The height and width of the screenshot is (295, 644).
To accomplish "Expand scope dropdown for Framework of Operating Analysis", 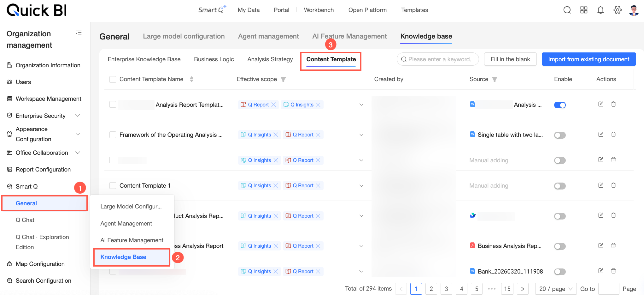I will pyautogui.click(x=361, y=135).
